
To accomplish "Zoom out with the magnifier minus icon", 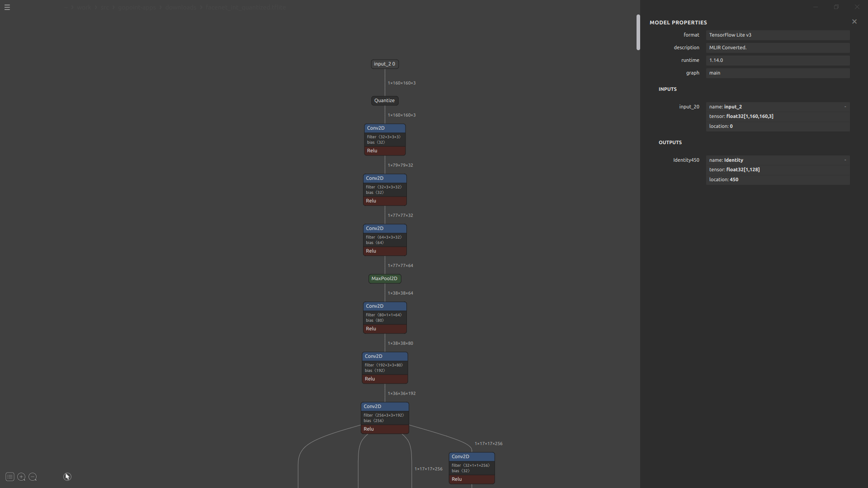I will pos(33,477).
